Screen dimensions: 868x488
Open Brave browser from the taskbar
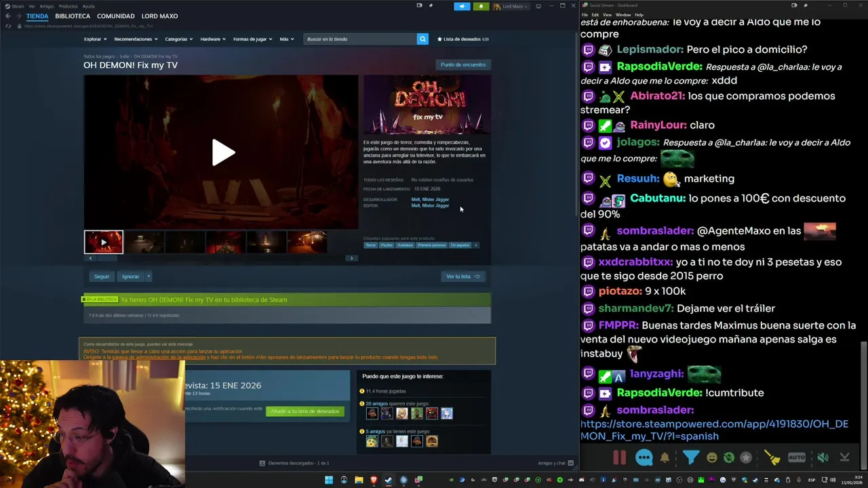click(374, 480)
